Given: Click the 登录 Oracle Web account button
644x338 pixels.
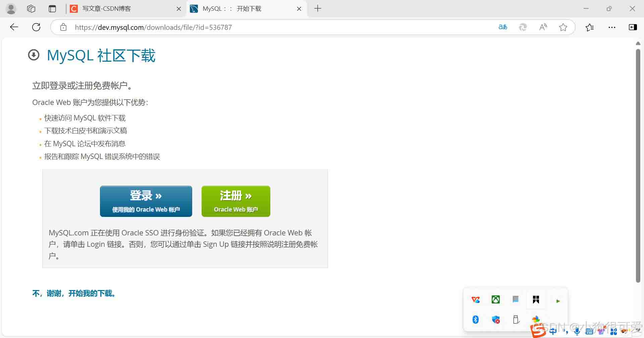Looking at the screenshot, I should point(146,201).
